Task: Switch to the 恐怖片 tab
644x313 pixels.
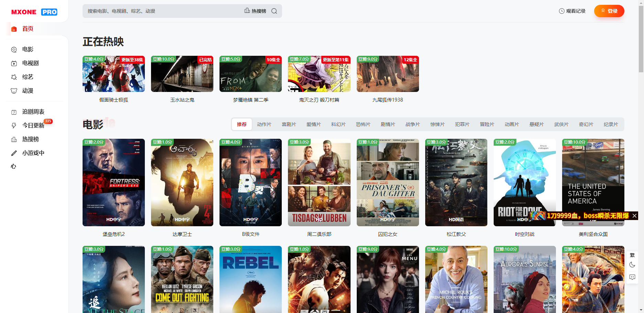Action: pos(363,124)
